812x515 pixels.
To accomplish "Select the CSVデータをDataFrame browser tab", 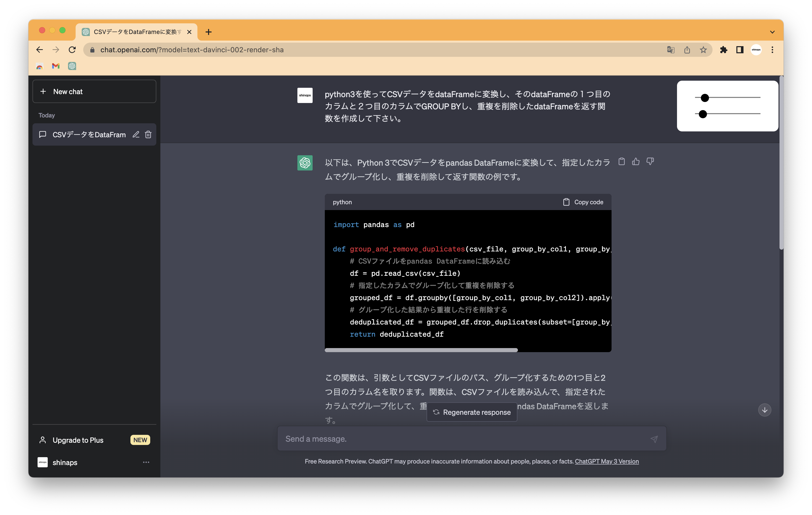I will 137,32.
